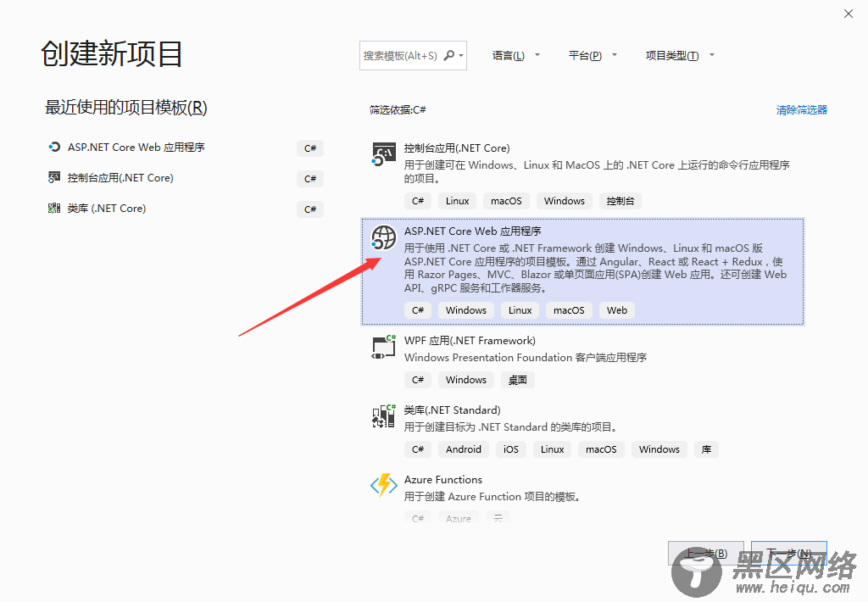Click the iOS tag under 类库 template
Viewport: 868px width, 602px height.
[511, 449]
